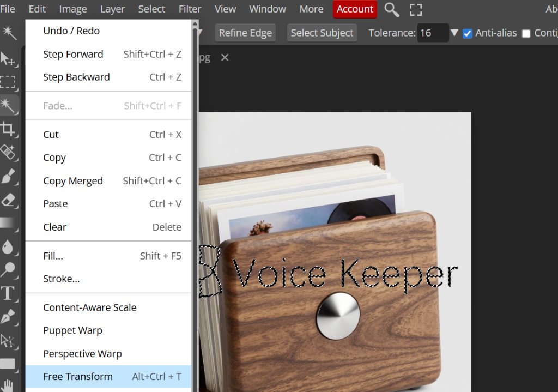Click the Tolerance value field

[x=433, y=33]
